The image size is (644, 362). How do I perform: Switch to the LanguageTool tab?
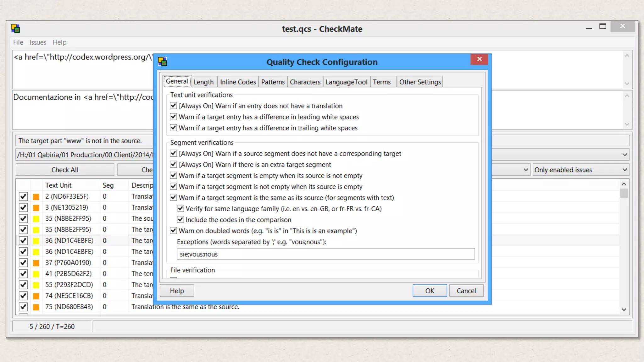point(346,82)
